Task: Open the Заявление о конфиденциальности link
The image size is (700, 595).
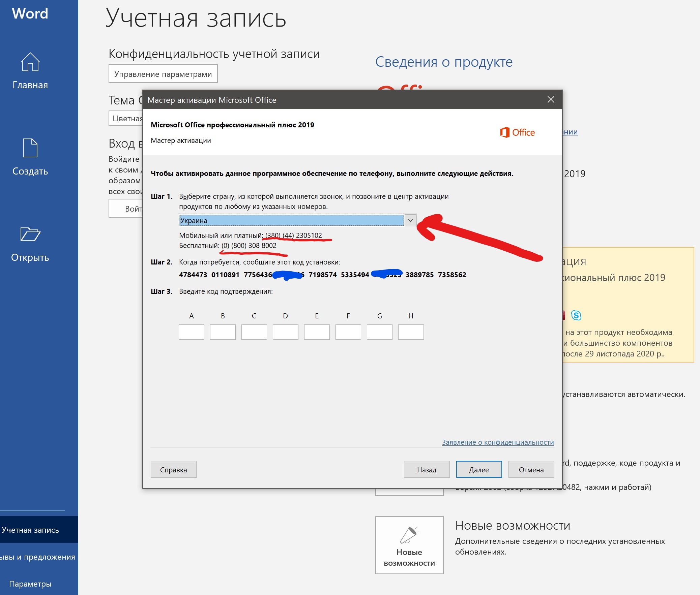Action: click(497, 442)
